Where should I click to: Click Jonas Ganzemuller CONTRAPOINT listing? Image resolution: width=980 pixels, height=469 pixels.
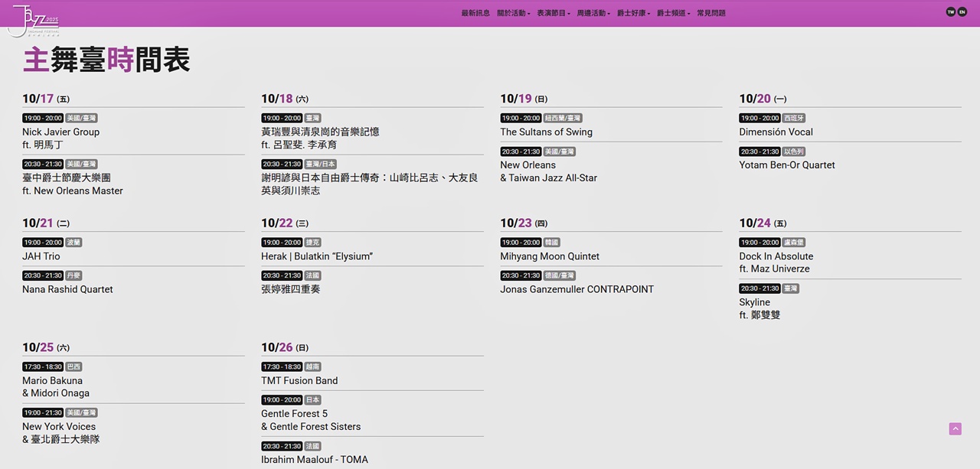(x=577, y=290)
